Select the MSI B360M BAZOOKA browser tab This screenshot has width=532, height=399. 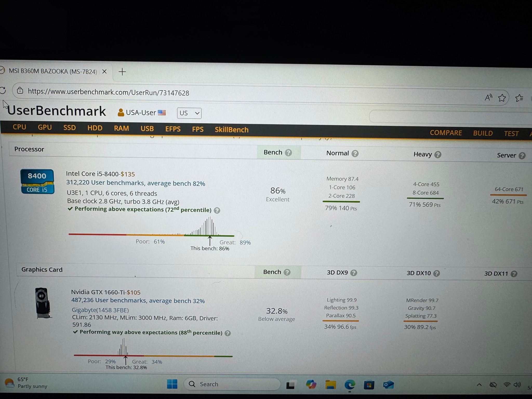tap(53, 71)
